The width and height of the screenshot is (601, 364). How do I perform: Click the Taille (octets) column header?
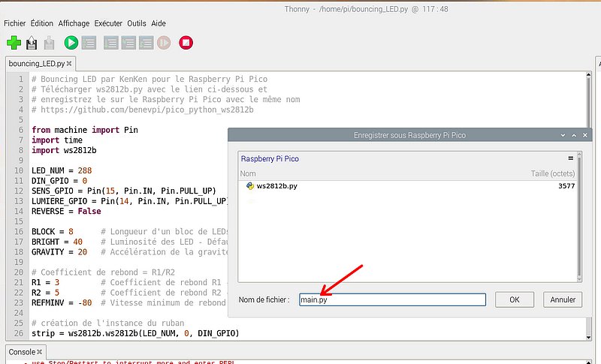click(x=553, y=173)
